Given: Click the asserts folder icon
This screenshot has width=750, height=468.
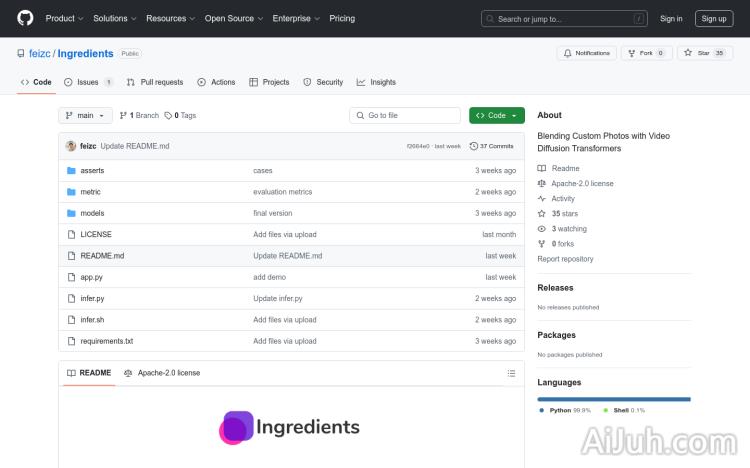Looking at the screenshot, I should click(x=71, y=170).
